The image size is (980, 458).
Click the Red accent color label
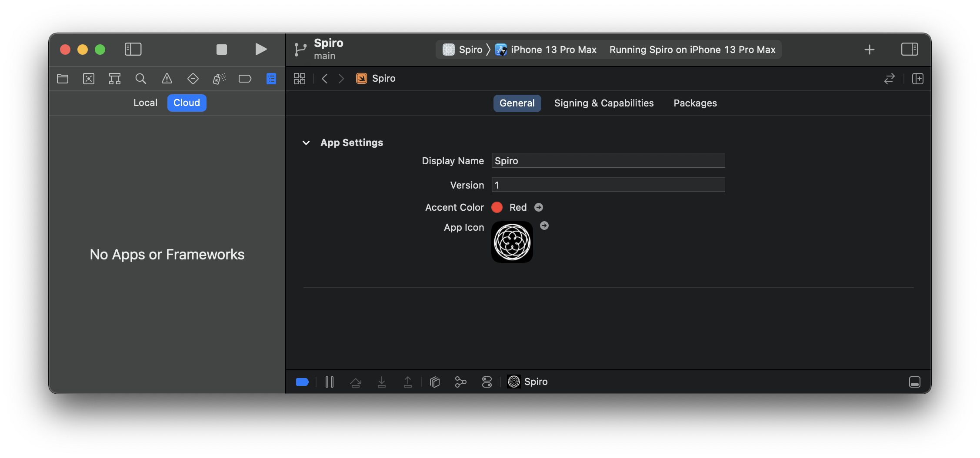coord(518,208)
